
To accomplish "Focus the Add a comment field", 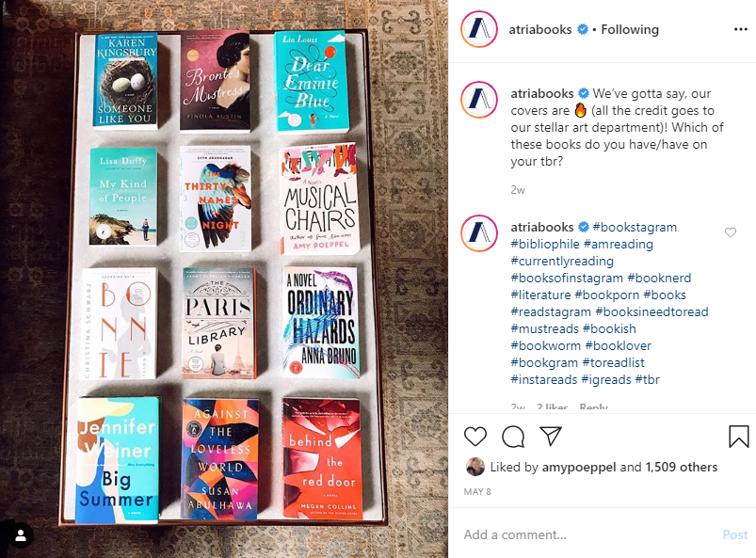I will (588, 534).
